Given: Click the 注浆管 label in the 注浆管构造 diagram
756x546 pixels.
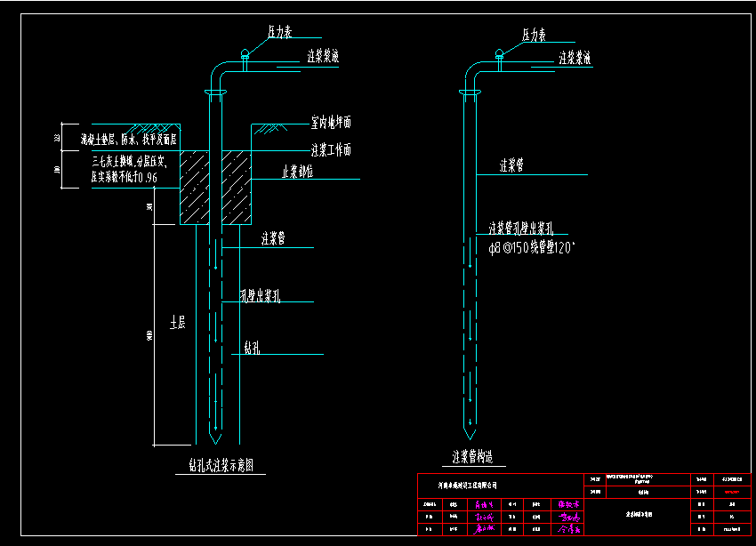Looking at the screenshot, I should [511, 165].
